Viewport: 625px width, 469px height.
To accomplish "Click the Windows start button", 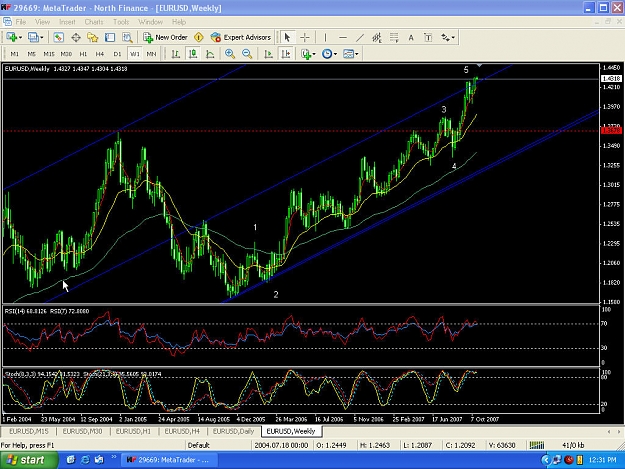I will [x=28, y=460].
